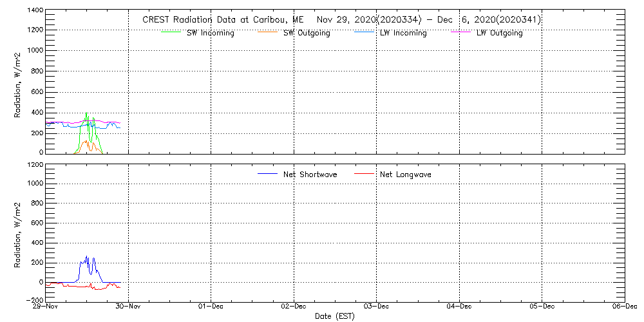Click the 1400 tick label on top y-axis
Screen dimensions: 644x322
pyautogui.click(x=35, y=11)
